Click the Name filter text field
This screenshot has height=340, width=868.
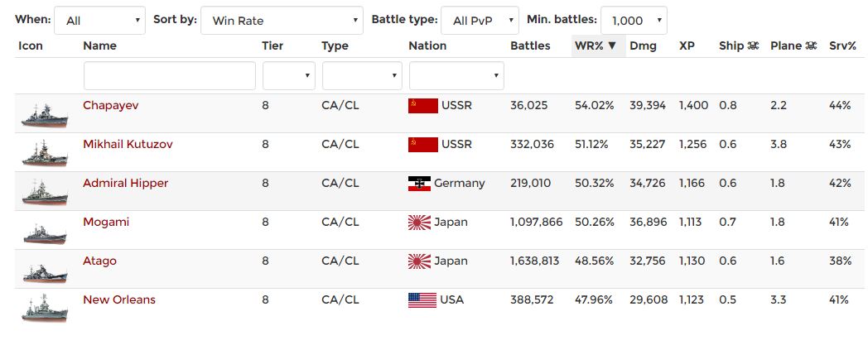point(170,75)
